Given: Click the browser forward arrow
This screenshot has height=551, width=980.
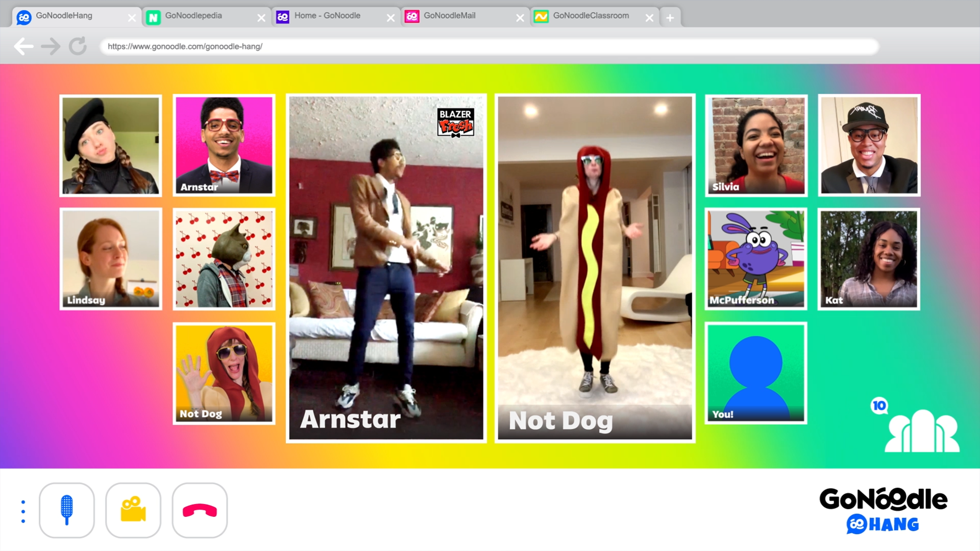Looking at the screenshot, I should coord(51,47).
